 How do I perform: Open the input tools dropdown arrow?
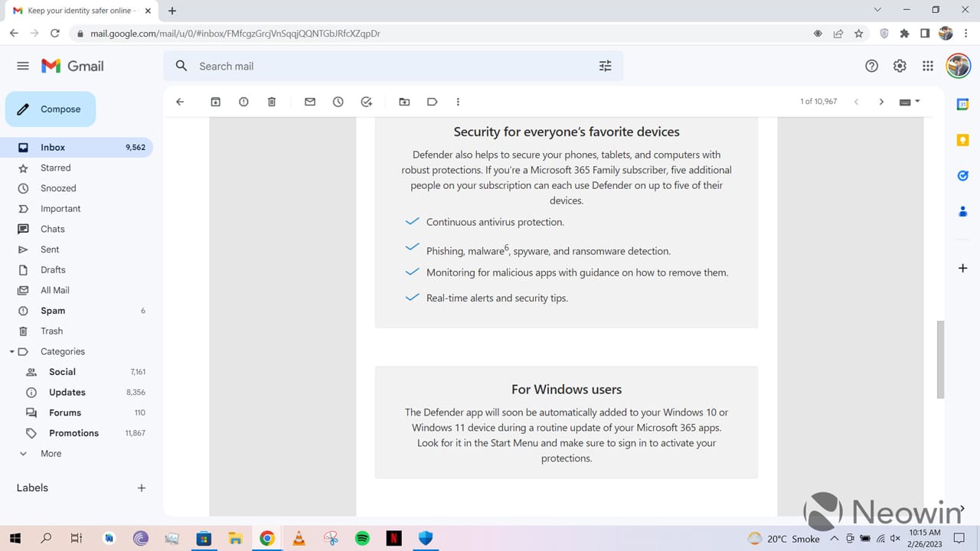917,101
